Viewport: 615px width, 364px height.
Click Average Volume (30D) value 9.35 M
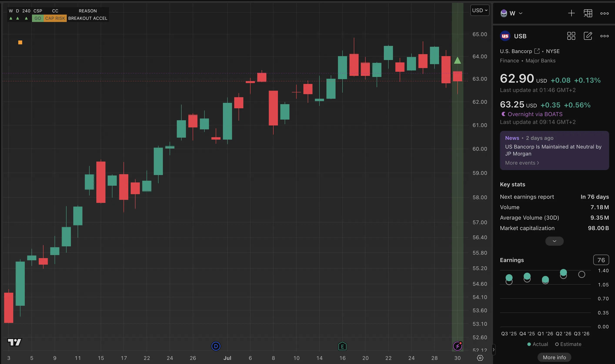[600, 218]
